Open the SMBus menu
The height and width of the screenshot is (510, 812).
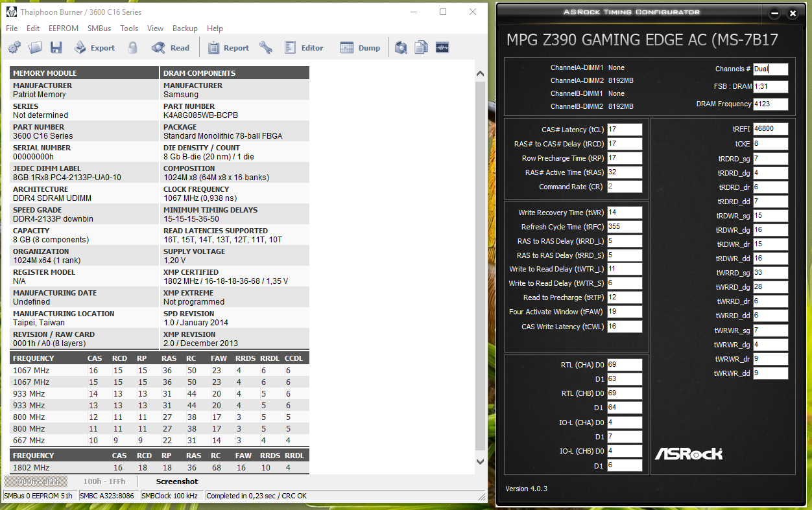[x=99, y=29]
